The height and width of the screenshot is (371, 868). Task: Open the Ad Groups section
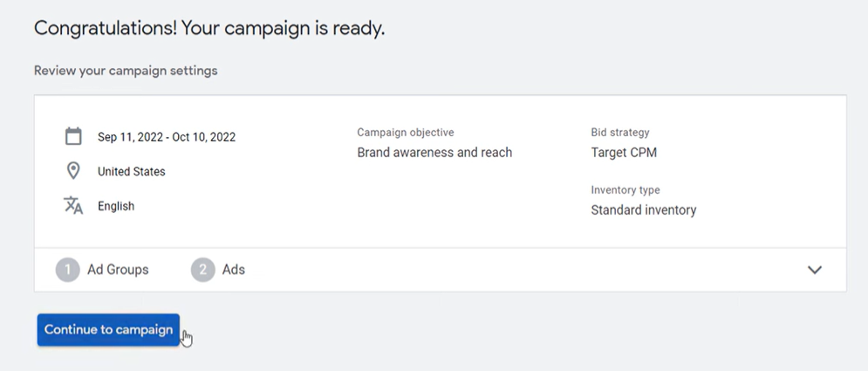tap(118, 270)
